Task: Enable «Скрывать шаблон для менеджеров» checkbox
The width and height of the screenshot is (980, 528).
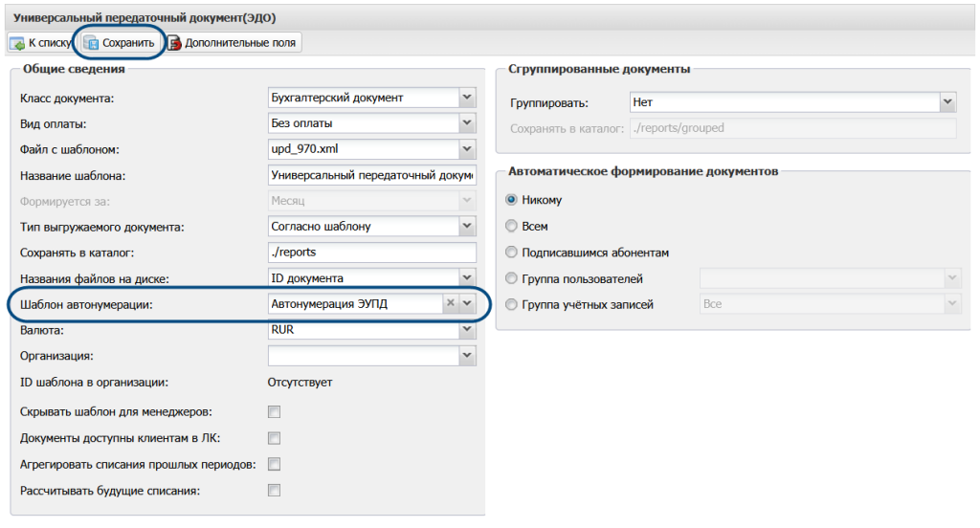Action: 275,412
